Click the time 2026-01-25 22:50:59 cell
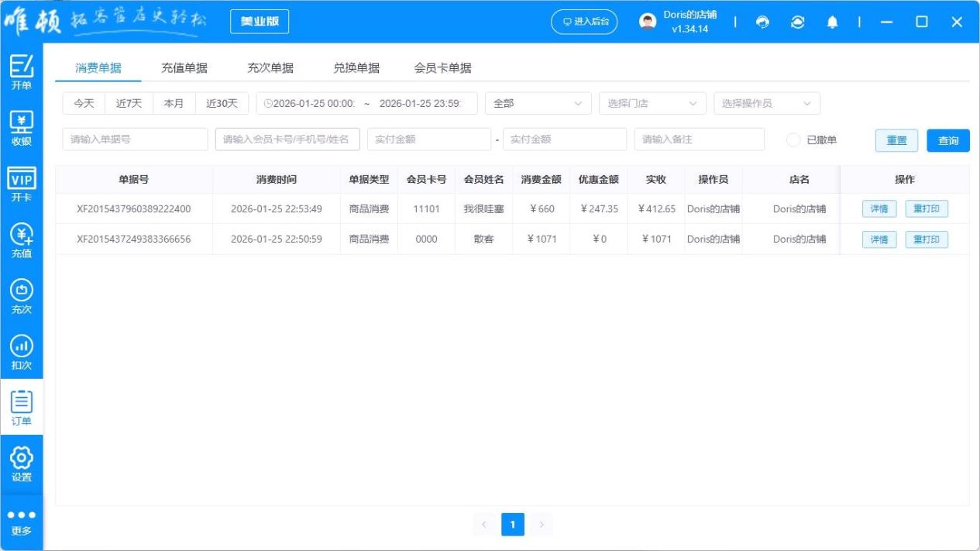The width and height of the screenshot is (980, 551). [x=277, y=239]
